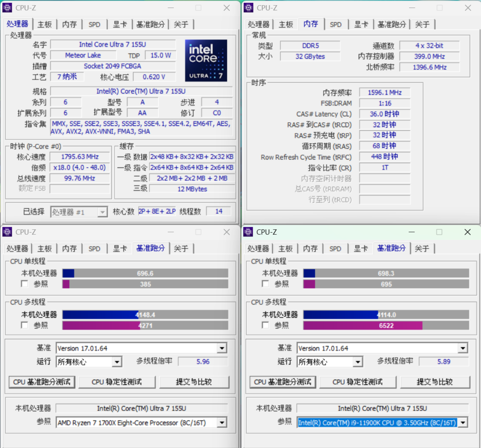Close the top-right CPU-Z memory window
481x448 pixels.
coord(468,8)
